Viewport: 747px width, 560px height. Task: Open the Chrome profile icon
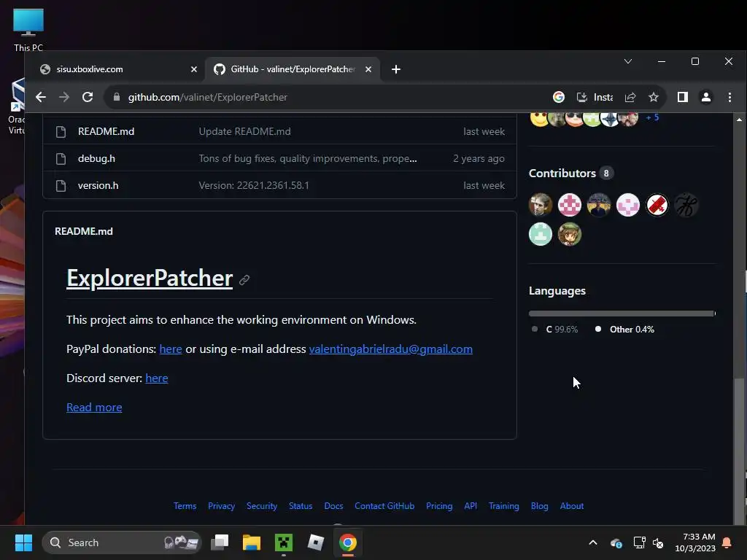[x=706, y=97]
